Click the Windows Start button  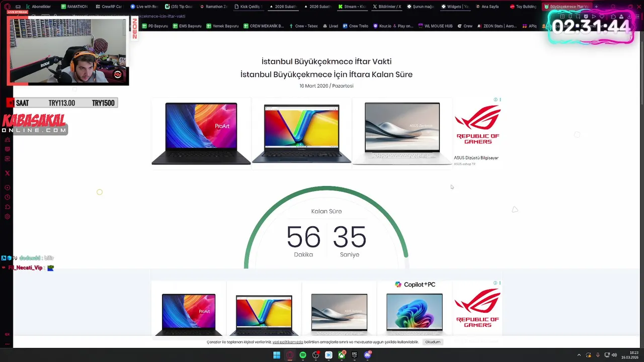click(x=277, y=355)
